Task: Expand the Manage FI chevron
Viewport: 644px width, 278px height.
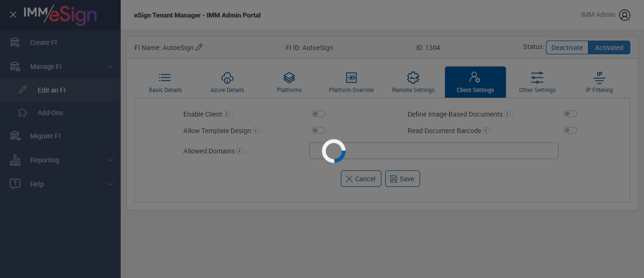Action: tap(110, 67)
